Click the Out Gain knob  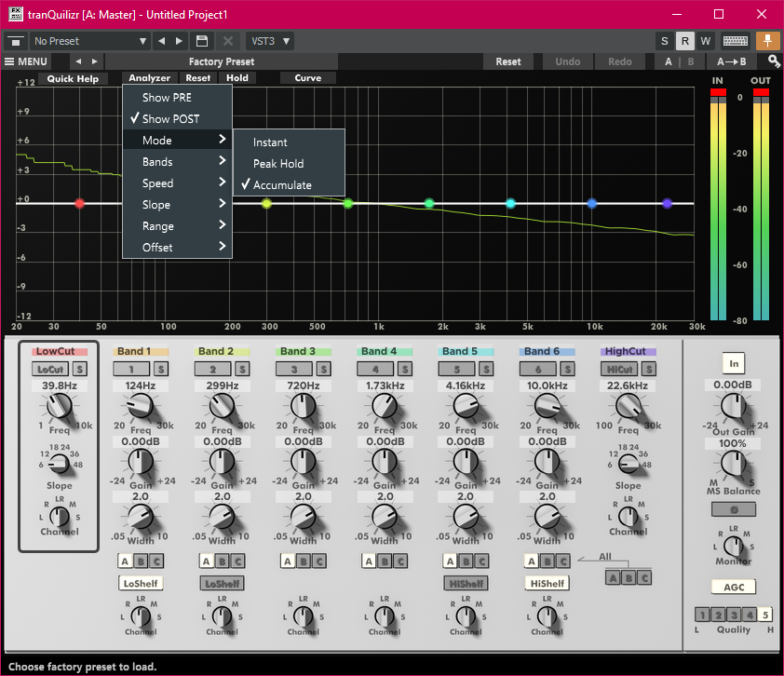[733, 405]
